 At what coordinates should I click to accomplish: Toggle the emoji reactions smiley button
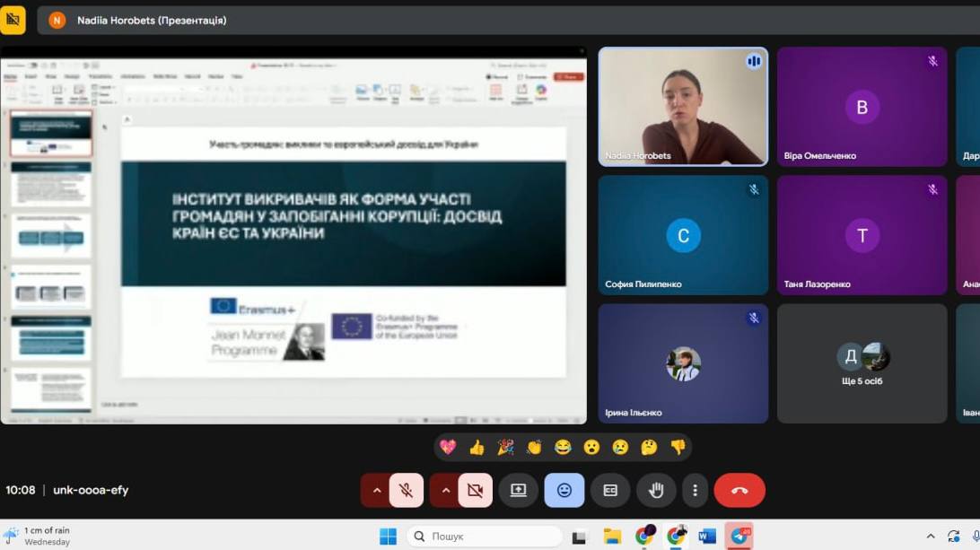point(564,490)
